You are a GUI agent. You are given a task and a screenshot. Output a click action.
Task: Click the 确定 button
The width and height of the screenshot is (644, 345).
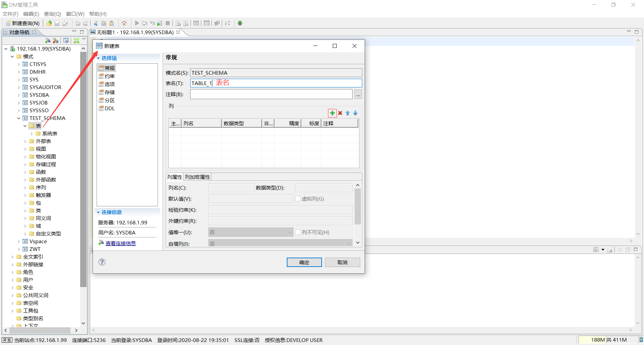coord(304,262)
